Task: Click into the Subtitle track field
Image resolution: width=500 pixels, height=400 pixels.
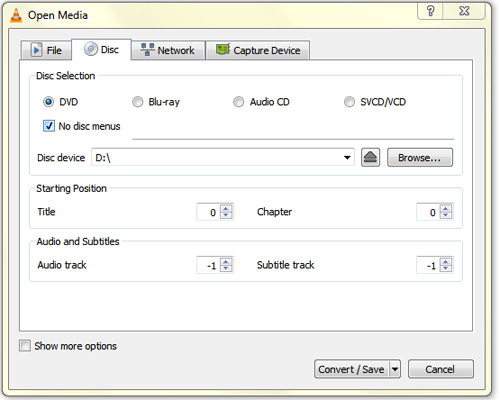Action: tap(428, 265)
